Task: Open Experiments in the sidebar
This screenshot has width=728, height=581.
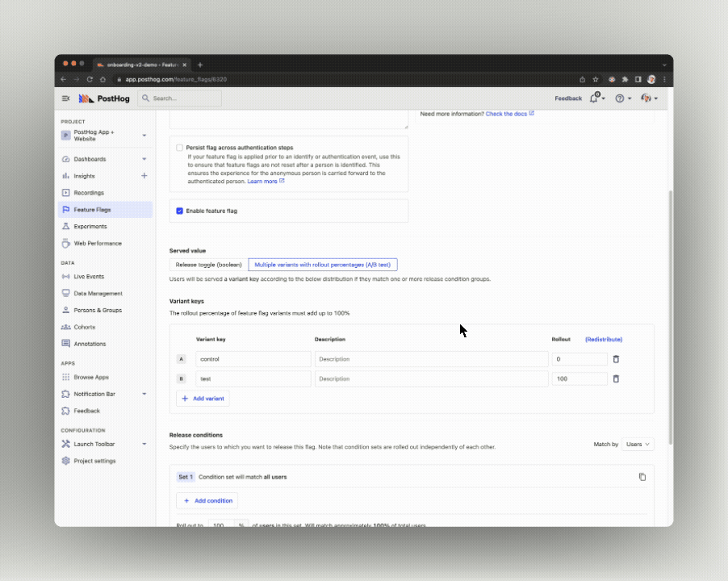Action: coord(90,227)
